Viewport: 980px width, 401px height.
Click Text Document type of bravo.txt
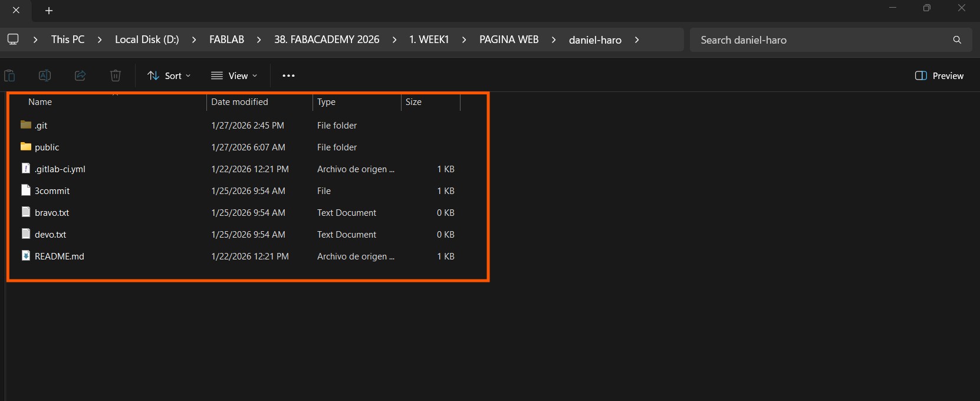(347, 213)
